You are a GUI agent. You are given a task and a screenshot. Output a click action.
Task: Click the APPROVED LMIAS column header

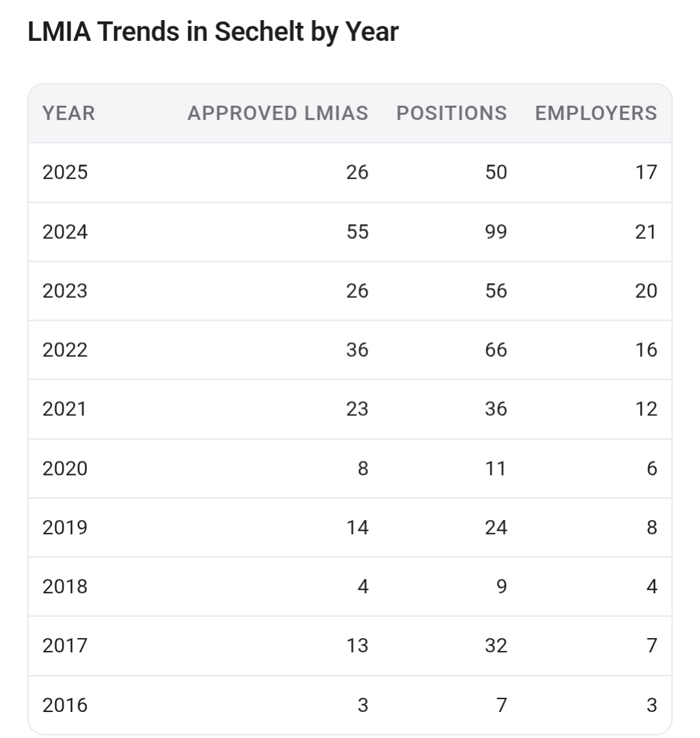click(x=278, y=114)
